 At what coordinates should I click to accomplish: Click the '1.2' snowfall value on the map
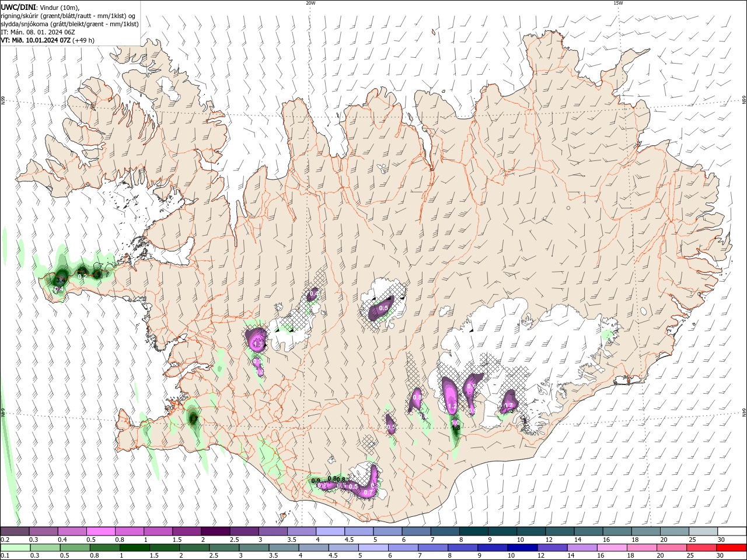tap(451, 407)
